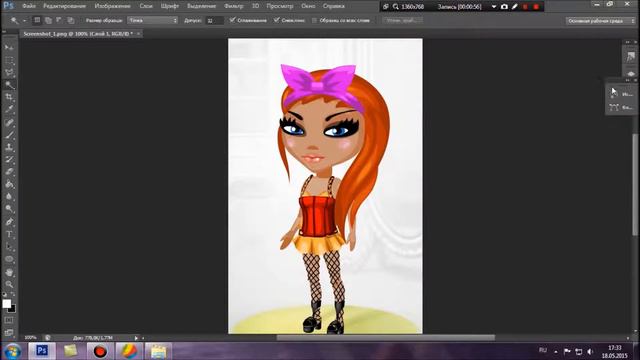This screenshot has width=640, height=360.
Task: Select the Magic Wand tool in toolbox
Action: tap(9, 85)
